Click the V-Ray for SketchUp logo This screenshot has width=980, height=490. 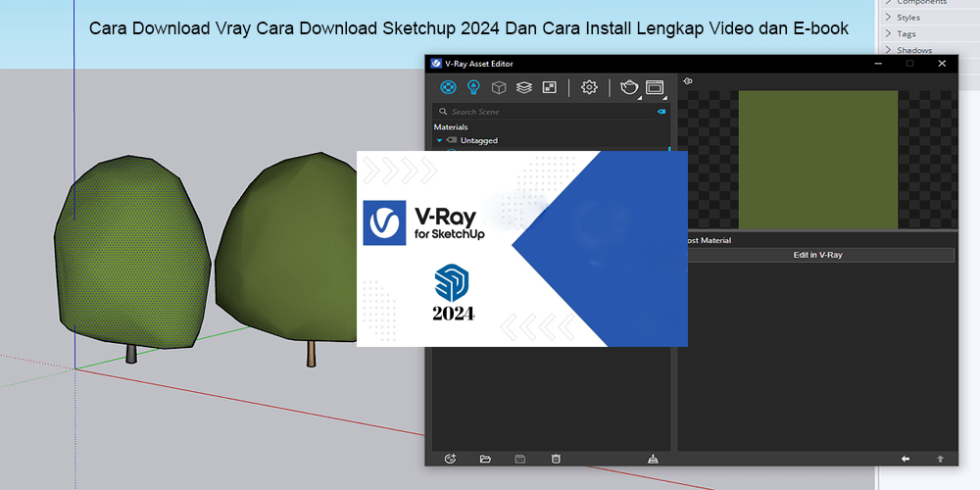point(424,223)
